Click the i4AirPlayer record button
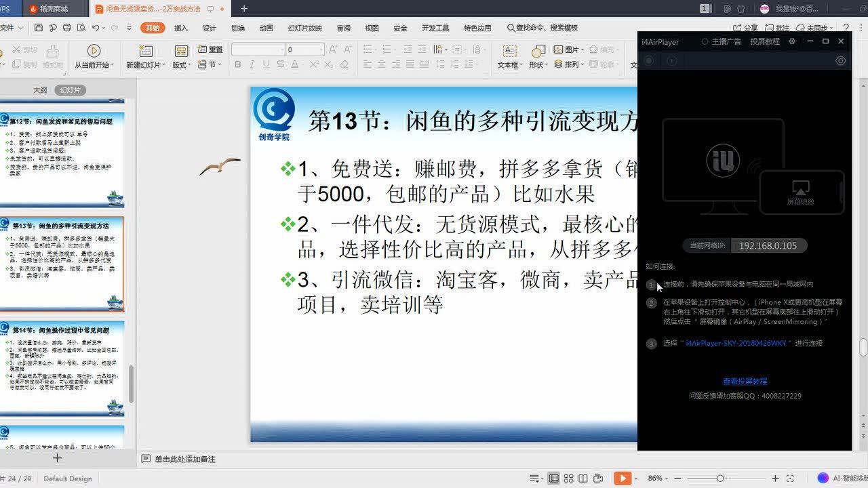 [649, 61]
